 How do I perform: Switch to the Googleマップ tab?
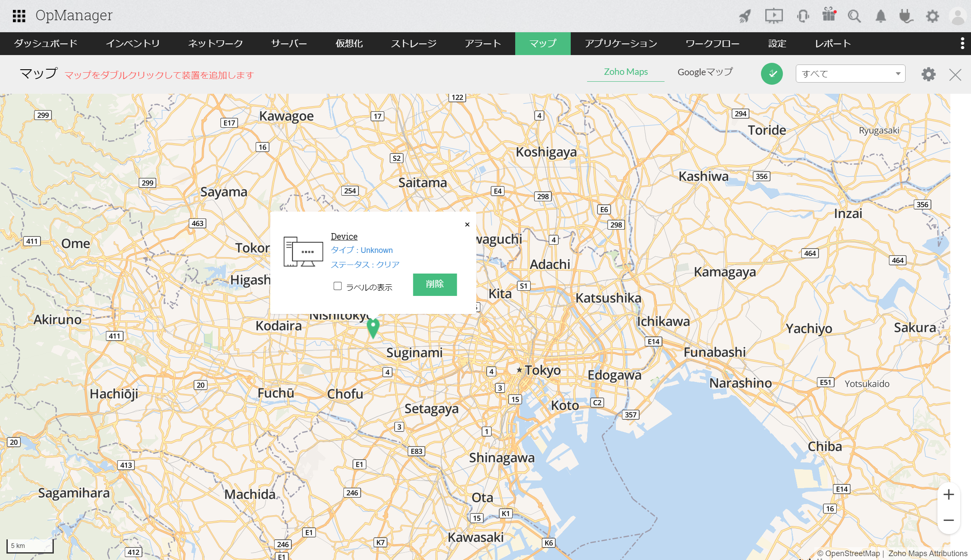[x=705, y=72]
